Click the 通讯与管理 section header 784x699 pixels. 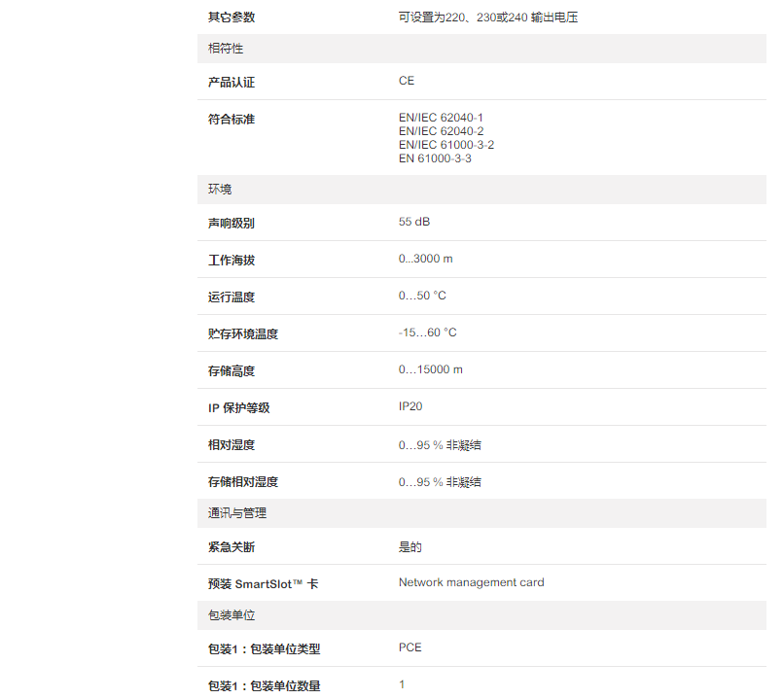[236, 513]
